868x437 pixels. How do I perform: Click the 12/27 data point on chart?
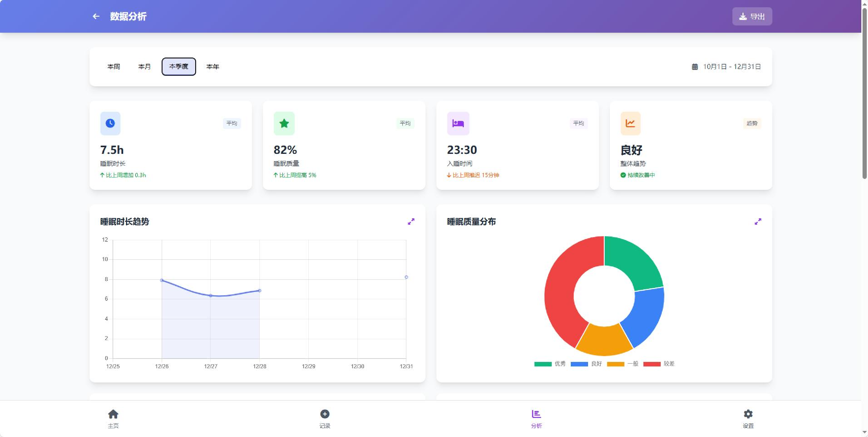(x=211, y=295)
